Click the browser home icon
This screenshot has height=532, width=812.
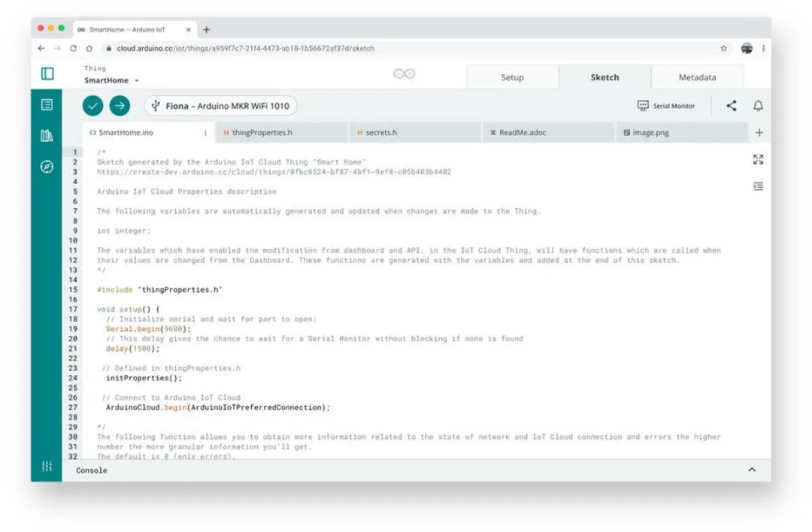(89, 48)
